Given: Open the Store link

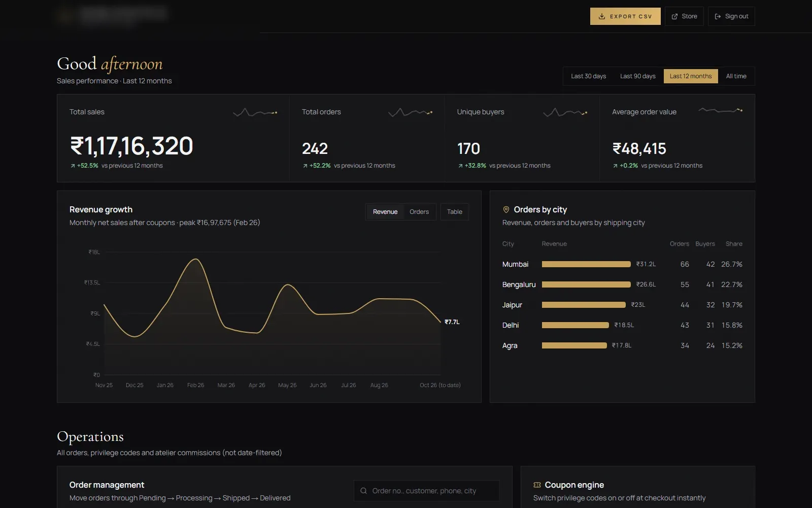Looking at the screenshot, I should pos(684,16).
